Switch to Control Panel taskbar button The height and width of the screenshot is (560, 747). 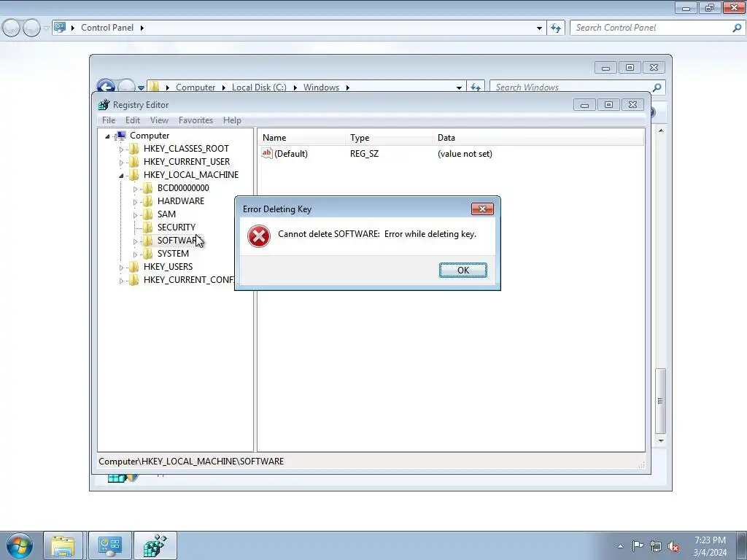[x=110, y=545]
